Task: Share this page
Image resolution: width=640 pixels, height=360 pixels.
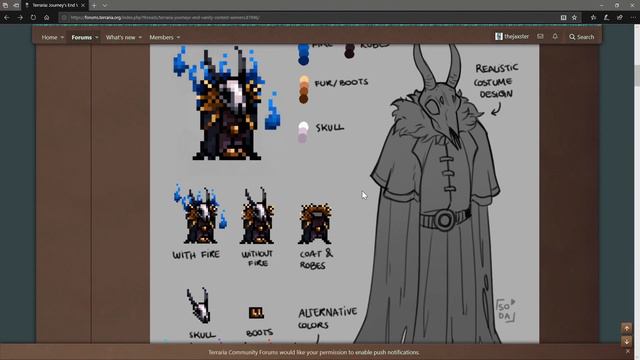Action: tap(620, 18)
